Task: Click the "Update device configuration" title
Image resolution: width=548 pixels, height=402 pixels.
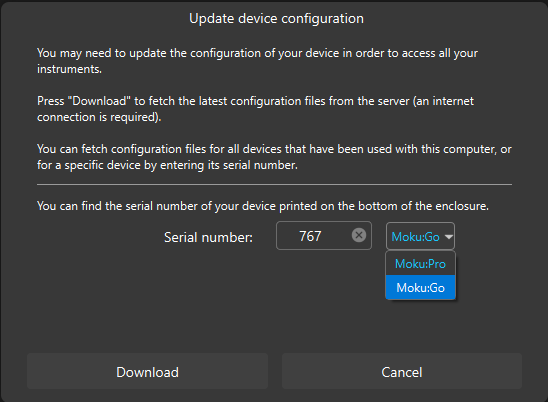Action: pos(276,19)
